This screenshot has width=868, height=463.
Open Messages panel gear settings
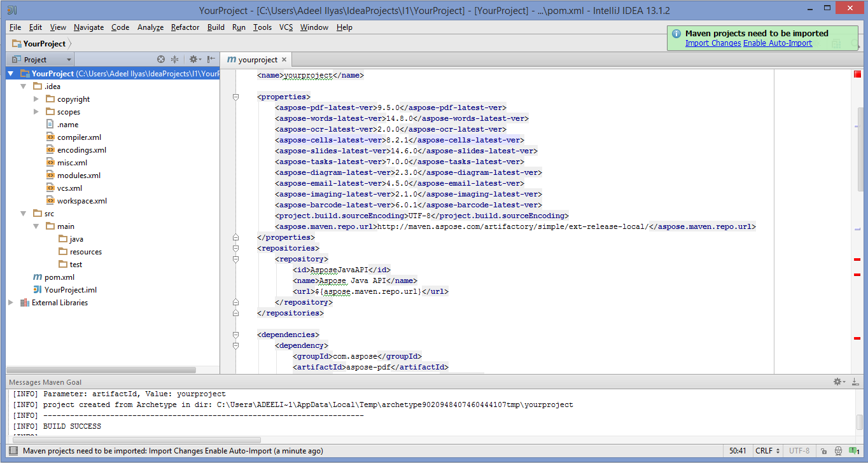click(x=839, y=382)
